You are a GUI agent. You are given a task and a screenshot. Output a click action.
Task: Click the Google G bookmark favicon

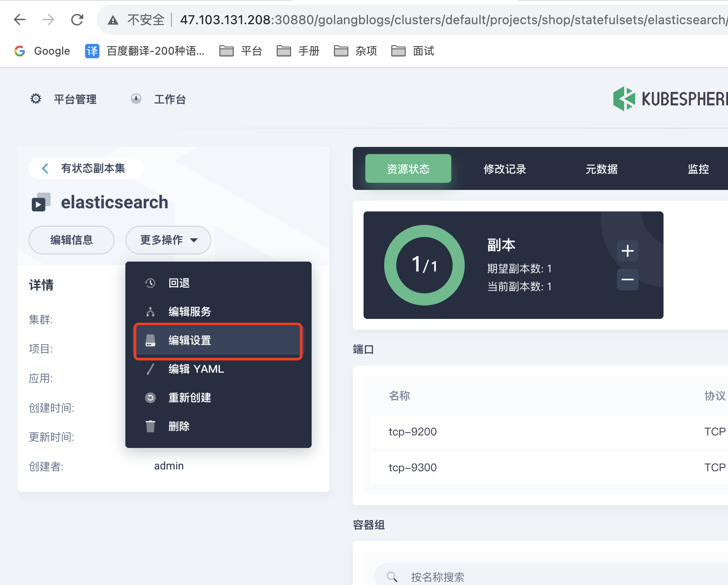tap(20, 51)
